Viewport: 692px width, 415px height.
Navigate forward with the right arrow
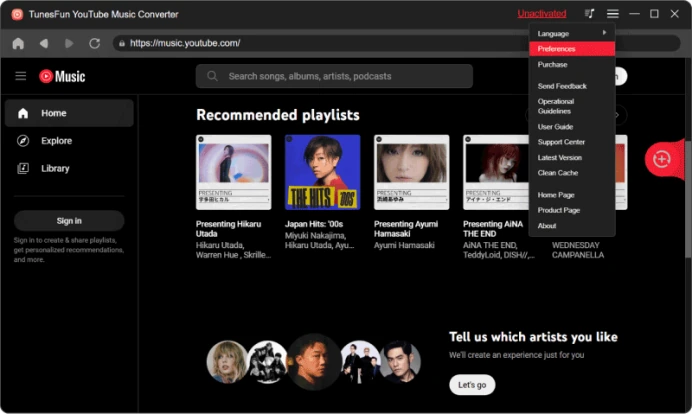pyautogui.click(x=69, y=43)
